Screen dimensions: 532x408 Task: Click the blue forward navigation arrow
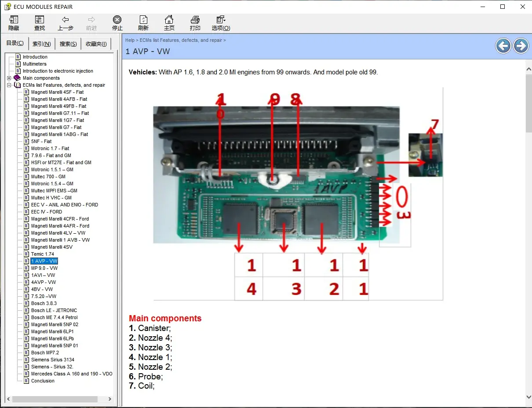pos(521,46)
